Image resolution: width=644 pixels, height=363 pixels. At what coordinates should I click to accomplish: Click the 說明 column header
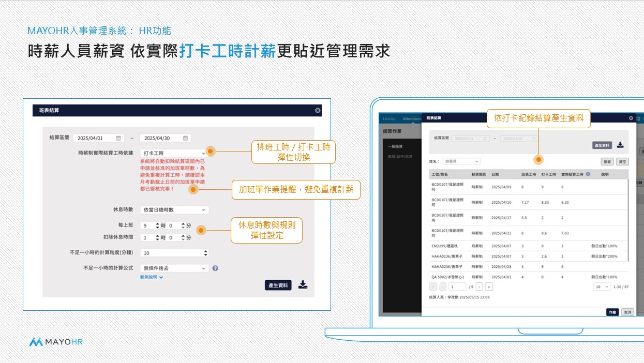(605, 174)
